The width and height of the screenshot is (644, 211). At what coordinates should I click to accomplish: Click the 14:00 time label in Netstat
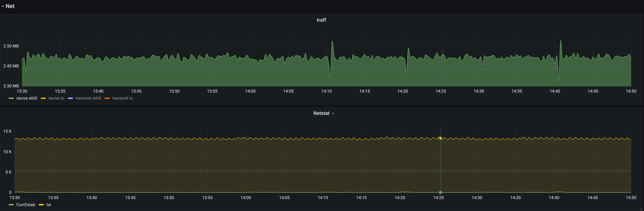point(246,198)
